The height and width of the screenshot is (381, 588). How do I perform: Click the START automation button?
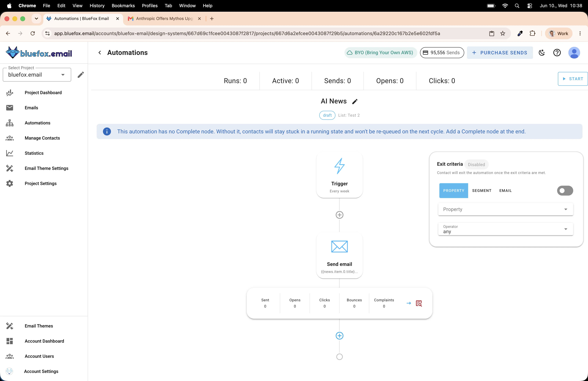point(573,79)
